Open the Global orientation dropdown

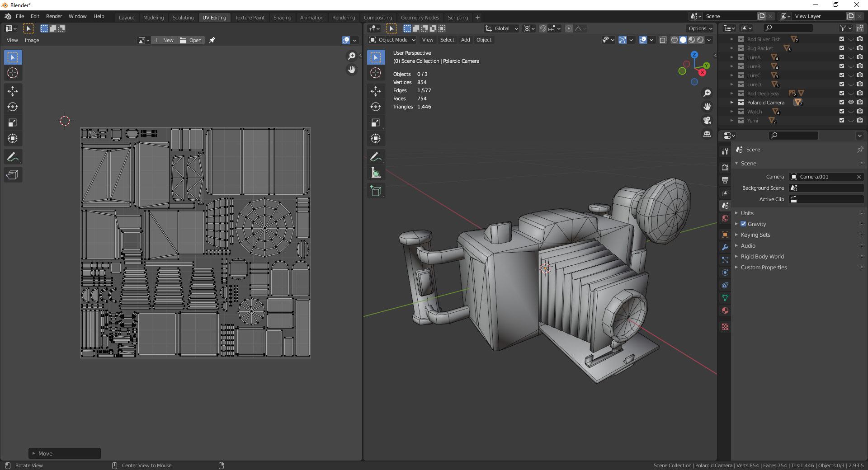501,28
